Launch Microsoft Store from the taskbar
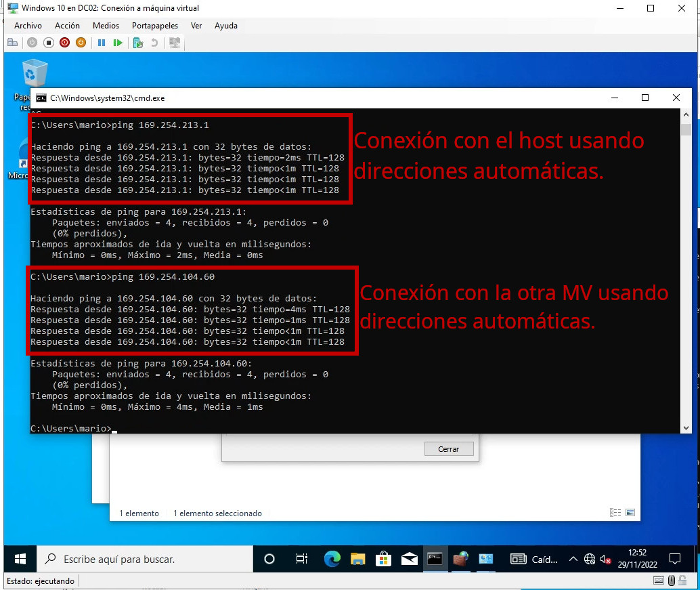700x590 pixels. point(383,559)
